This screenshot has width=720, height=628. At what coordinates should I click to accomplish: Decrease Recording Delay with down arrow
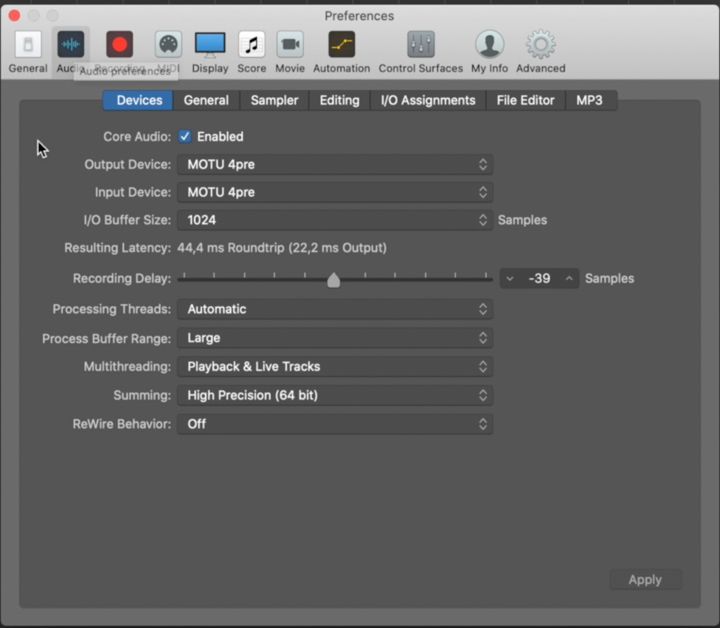[510, 278]
